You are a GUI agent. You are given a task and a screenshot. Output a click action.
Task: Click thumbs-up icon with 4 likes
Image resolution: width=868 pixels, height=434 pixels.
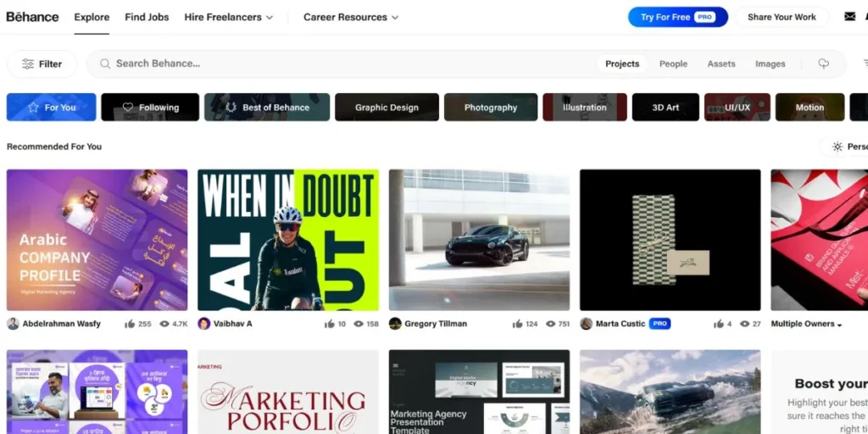(x=719, y=324)
